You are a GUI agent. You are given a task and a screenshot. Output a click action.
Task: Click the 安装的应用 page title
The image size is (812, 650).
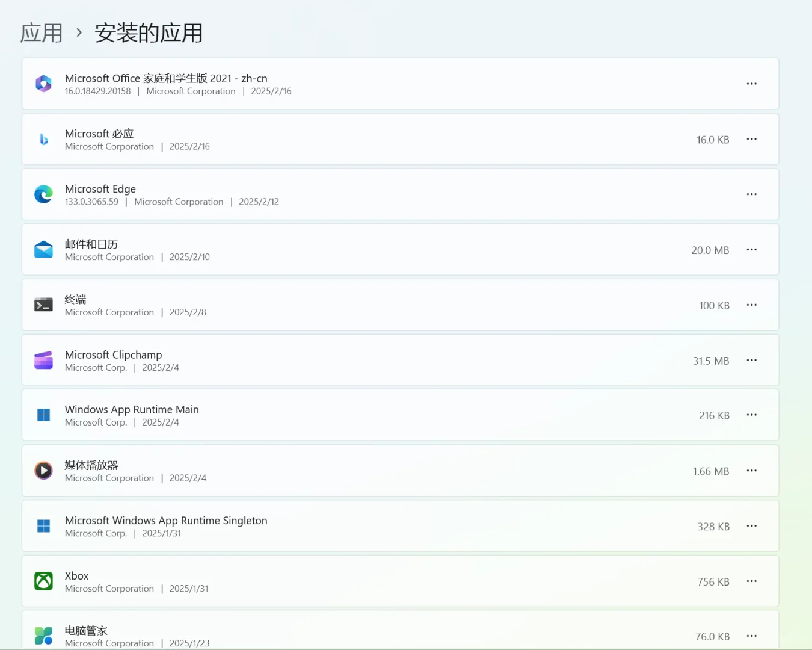pyautogui.click(x=148, y=33)
